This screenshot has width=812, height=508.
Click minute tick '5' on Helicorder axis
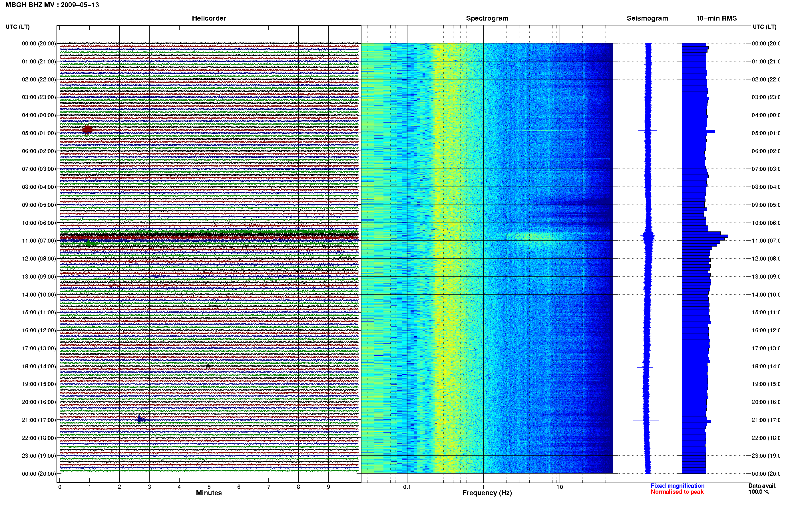pyautogui.click(x=209, y=487)
